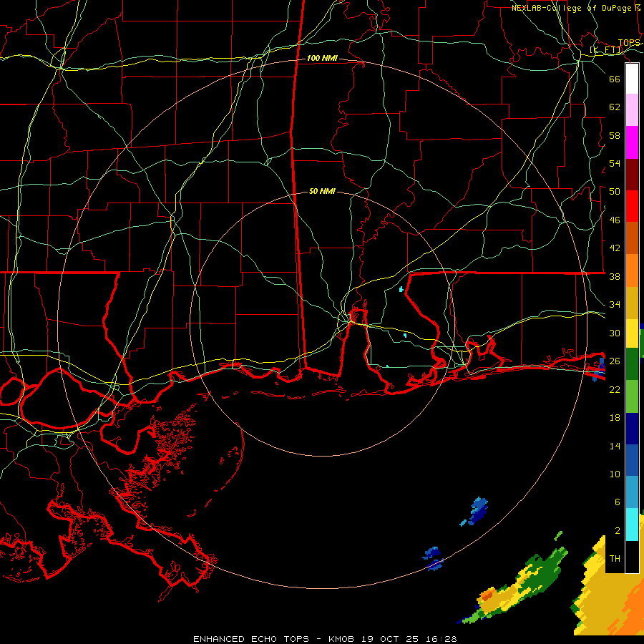Click the "18" legend value
Screen dimensions: 644x644
(615, 418)
